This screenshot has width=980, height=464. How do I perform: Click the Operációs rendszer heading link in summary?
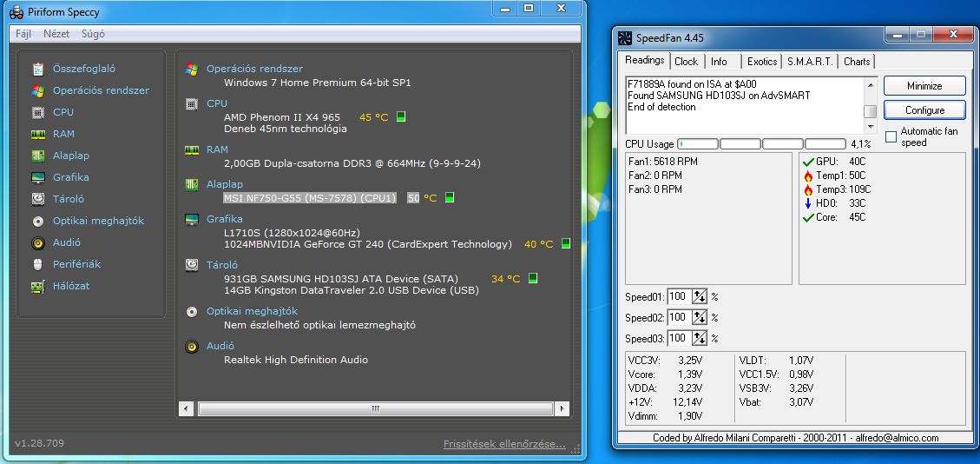(254, 69)
